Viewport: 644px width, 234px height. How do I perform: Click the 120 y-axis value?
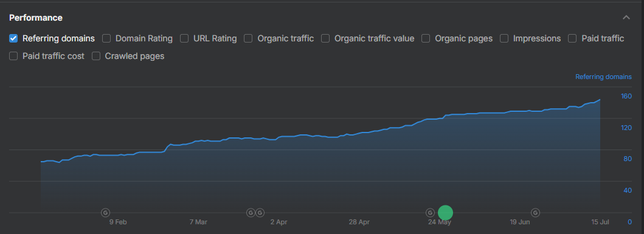626,128
